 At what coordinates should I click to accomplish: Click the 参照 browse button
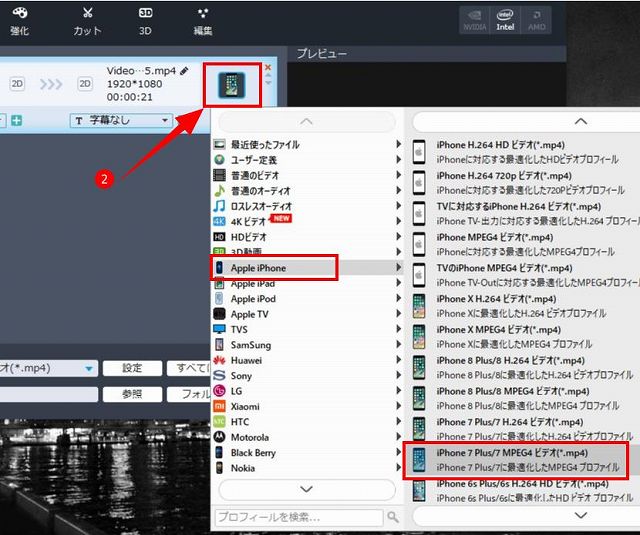(132, 394)
